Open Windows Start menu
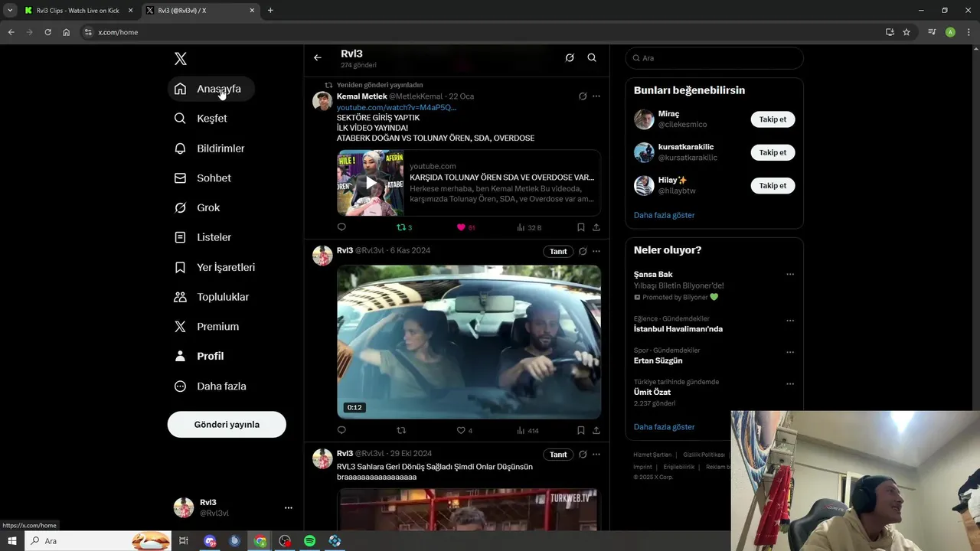 [x=12, y=541]
